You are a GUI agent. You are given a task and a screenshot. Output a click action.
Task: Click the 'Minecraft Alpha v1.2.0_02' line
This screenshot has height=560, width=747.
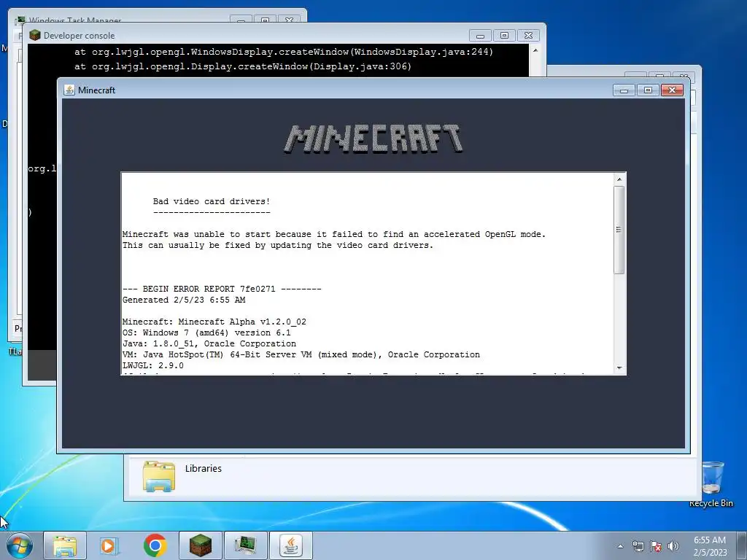pyautogui.click(x=214, y=322)
